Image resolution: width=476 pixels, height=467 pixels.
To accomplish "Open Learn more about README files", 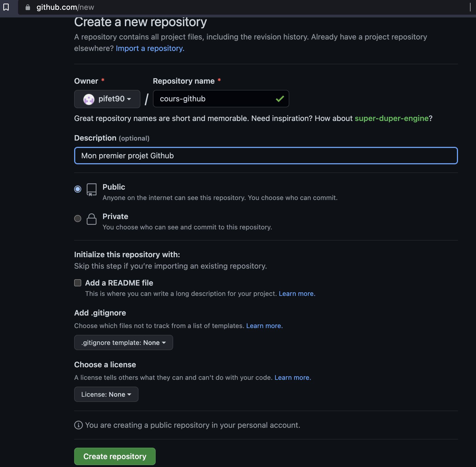I will pyautogui.click(x=297, y=293).
